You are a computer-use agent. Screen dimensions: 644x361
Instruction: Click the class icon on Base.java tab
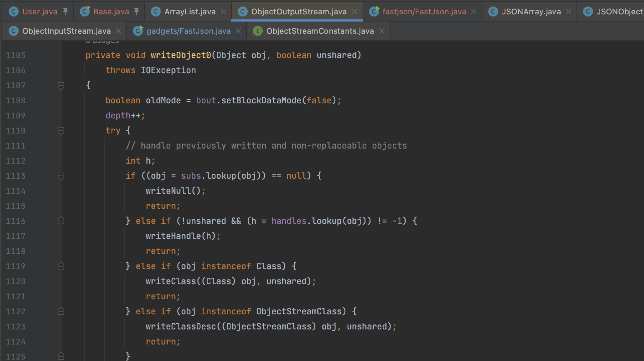tap(85, 11)
